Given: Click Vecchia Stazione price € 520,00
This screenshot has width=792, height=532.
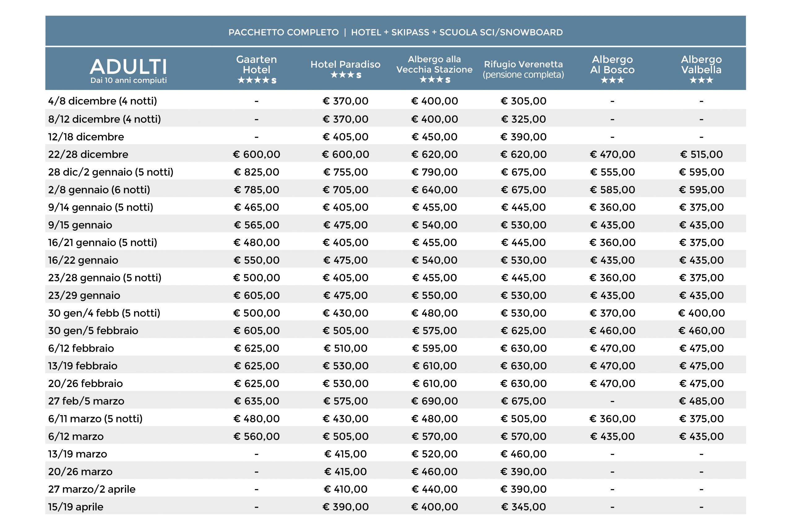Looking at the screenshot, I should coord(435,454).
